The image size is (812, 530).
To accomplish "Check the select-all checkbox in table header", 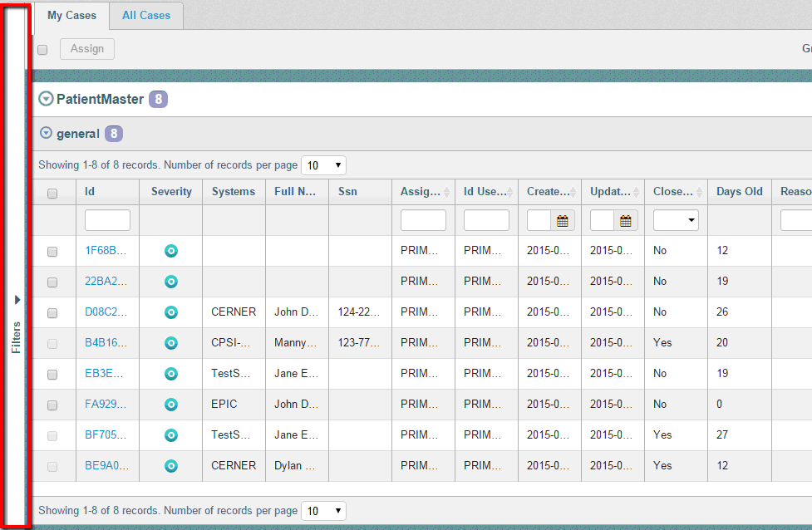I will pyautogui.click(x=52, y=194).
